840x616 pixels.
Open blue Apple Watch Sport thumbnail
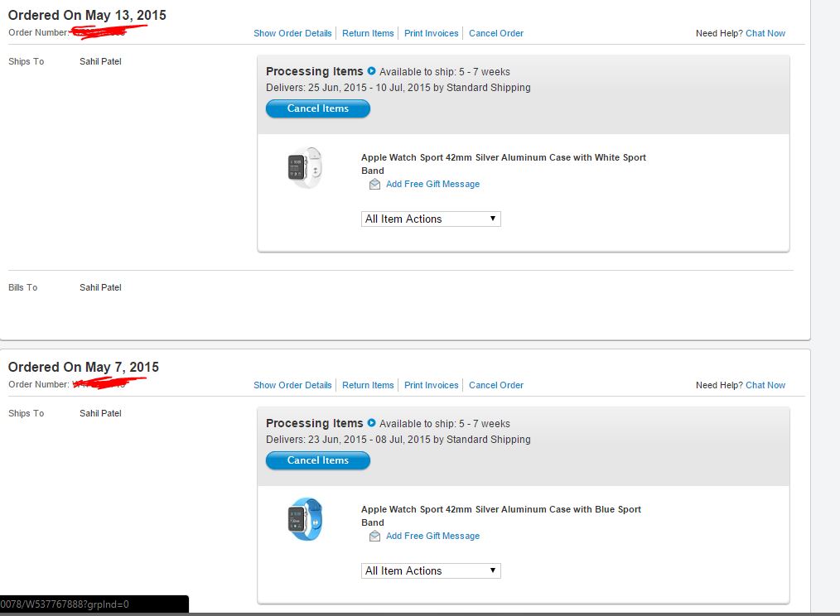point(306,519)
